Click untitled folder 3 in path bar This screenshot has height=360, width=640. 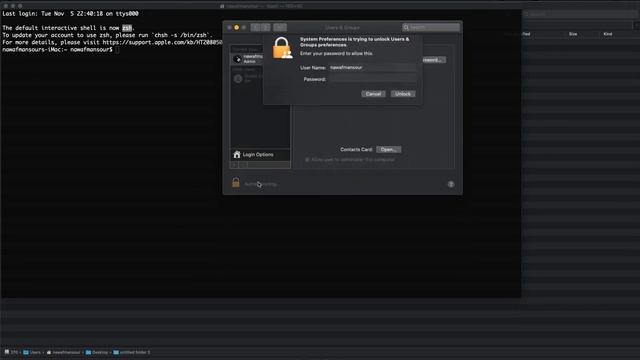(132, 352)
